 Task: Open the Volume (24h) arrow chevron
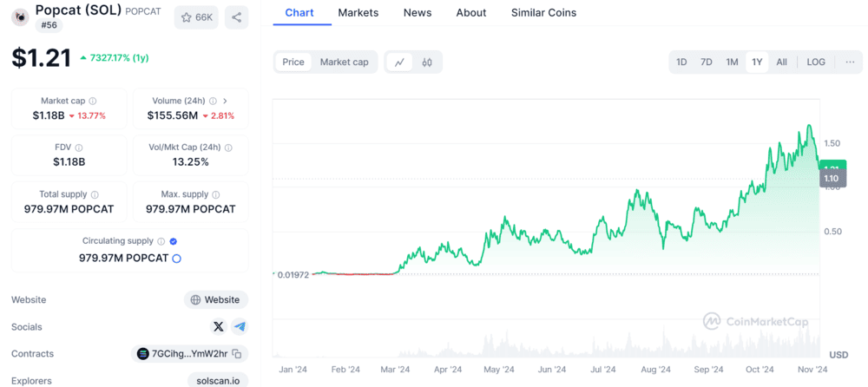coord(225,102)
